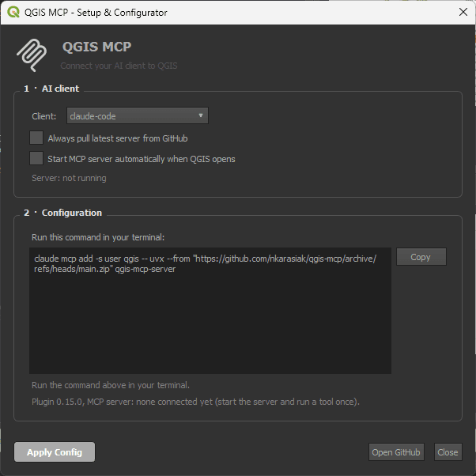
Task: Click the Close button at bottom right
Action: [x=448, y=452]
